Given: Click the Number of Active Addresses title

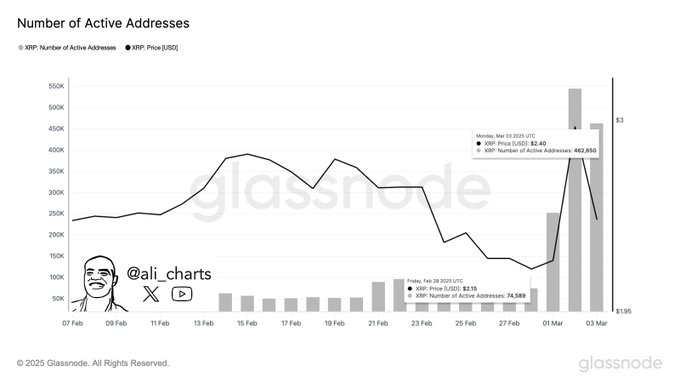Looking at the screenshot, I should pyautogui.click(x=103, y=23).
